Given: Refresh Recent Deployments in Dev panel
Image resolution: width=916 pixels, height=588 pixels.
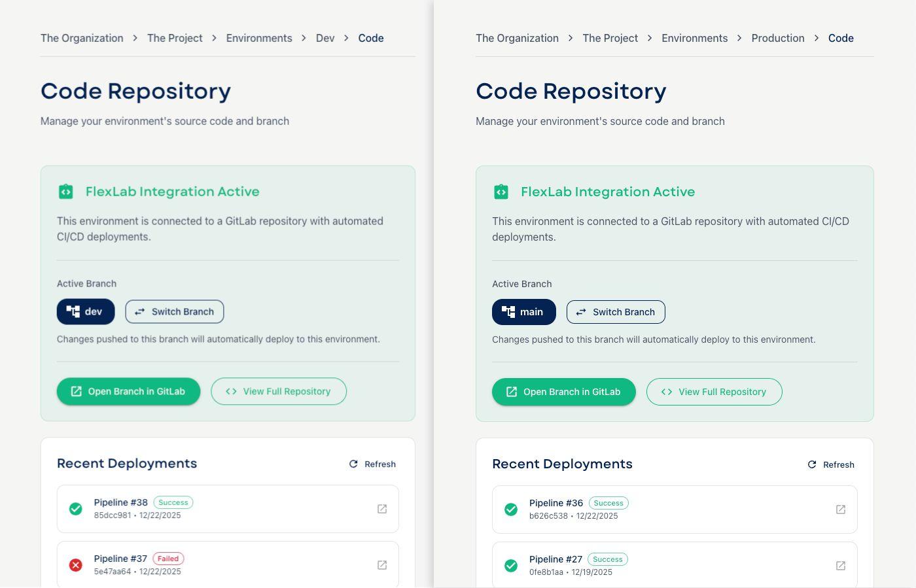Looking at the screenshot, I should click(x=372, y=464).
